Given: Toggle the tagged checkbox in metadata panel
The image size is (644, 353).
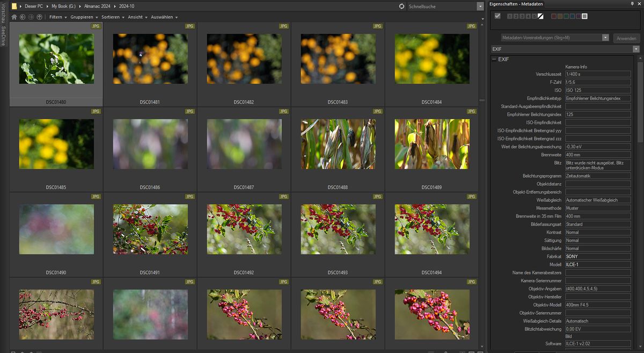Looking at the screenshot, I should 497,16.
